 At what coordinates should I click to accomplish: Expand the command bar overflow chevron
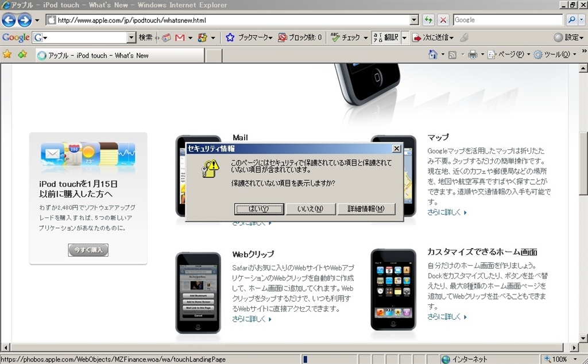pos(584,51)
